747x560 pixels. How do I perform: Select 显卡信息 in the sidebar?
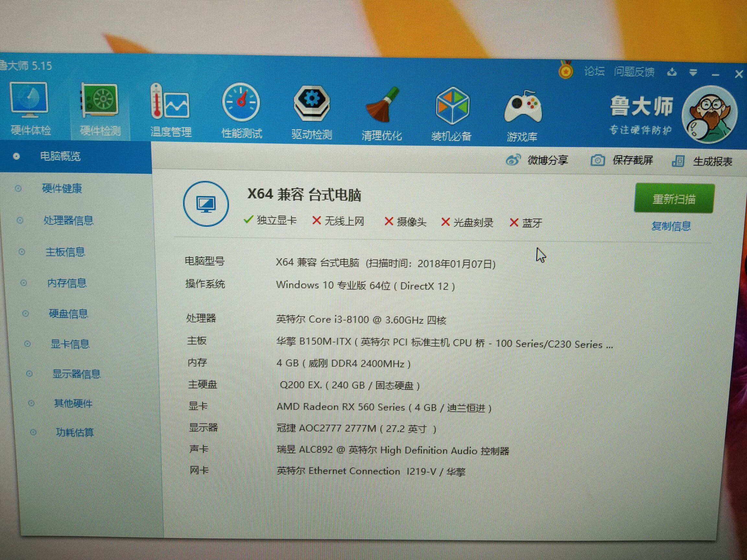pyautogui.click(x=71, y=344)
